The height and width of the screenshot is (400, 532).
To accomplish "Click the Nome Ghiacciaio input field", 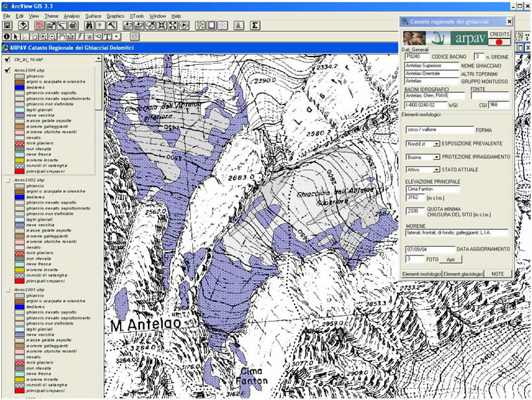I will [x=432, y=66].
